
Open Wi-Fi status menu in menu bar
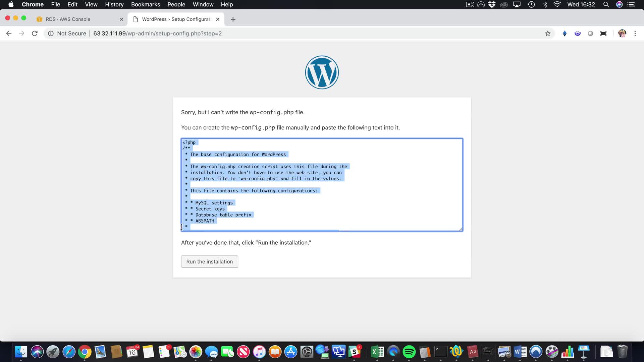(x=557, y=5)
